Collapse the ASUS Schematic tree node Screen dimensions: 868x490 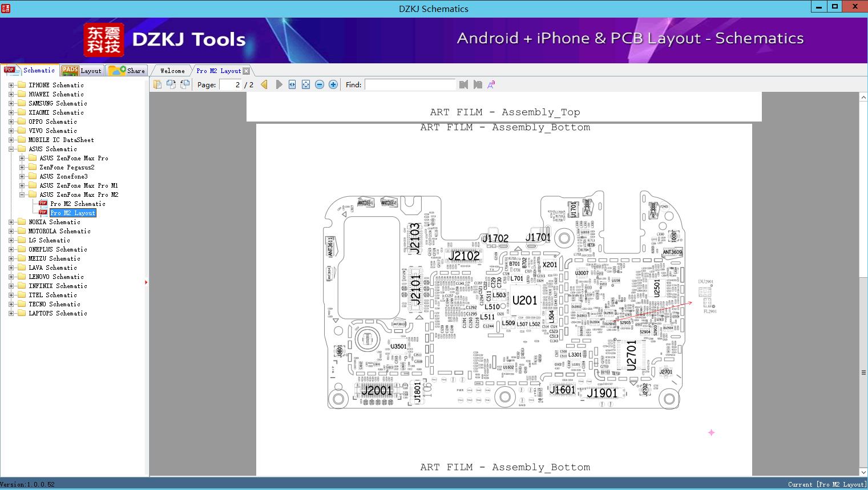point(11,149)
